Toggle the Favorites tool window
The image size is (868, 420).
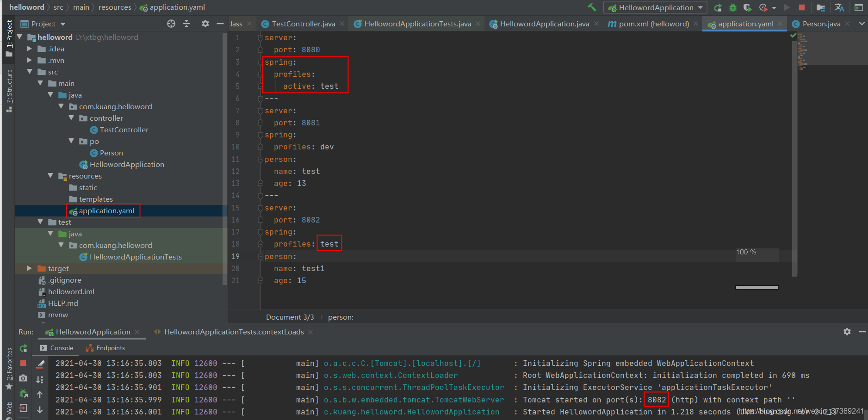point(9,370)
